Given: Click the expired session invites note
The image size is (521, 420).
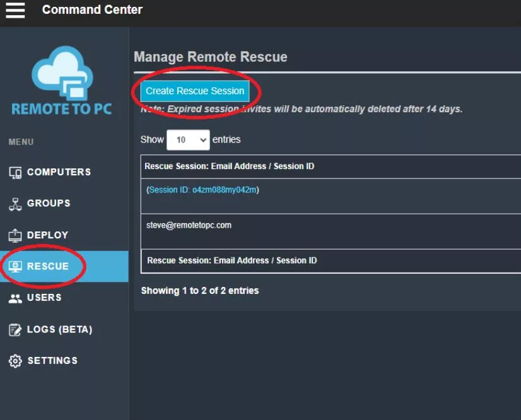Looking at the screenshot, I should pyautogui.click(x=301, y=109).
